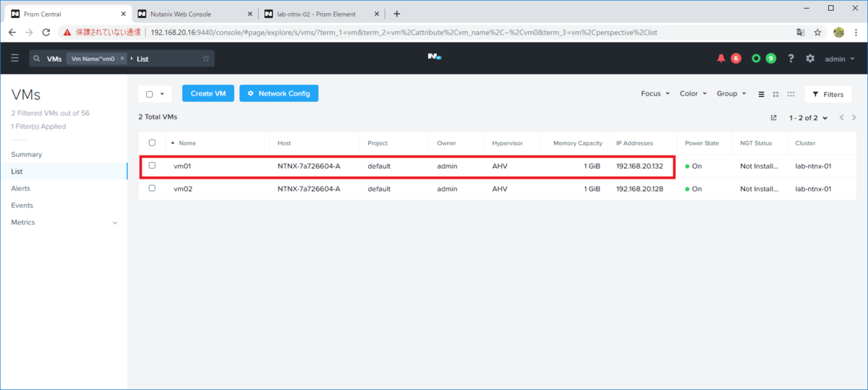Image resolution: width=868 pixels, height=390 pixels.
Task: Select the vm02 row checkbox
Action: pos(152,188)
